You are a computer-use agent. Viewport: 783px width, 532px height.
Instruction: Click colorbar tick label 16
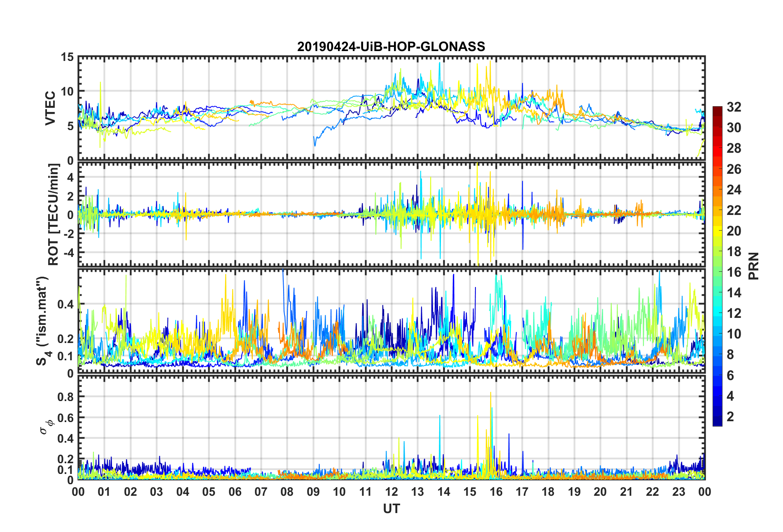[x=734, y=272]
